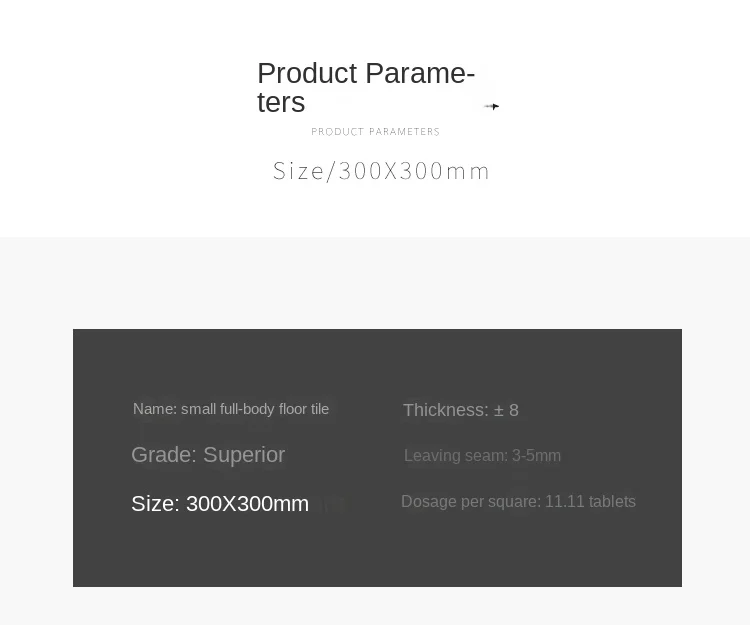This screenshot has height=625, width=750.
Task: Click the word Superior in the panel
Action: coord(244,455)
